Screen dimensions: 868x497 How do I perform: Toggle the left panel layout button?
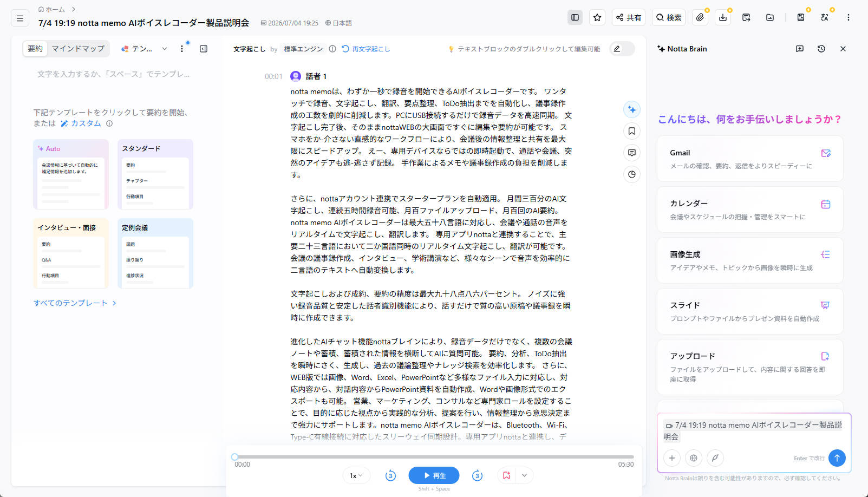tap(575, 17)
